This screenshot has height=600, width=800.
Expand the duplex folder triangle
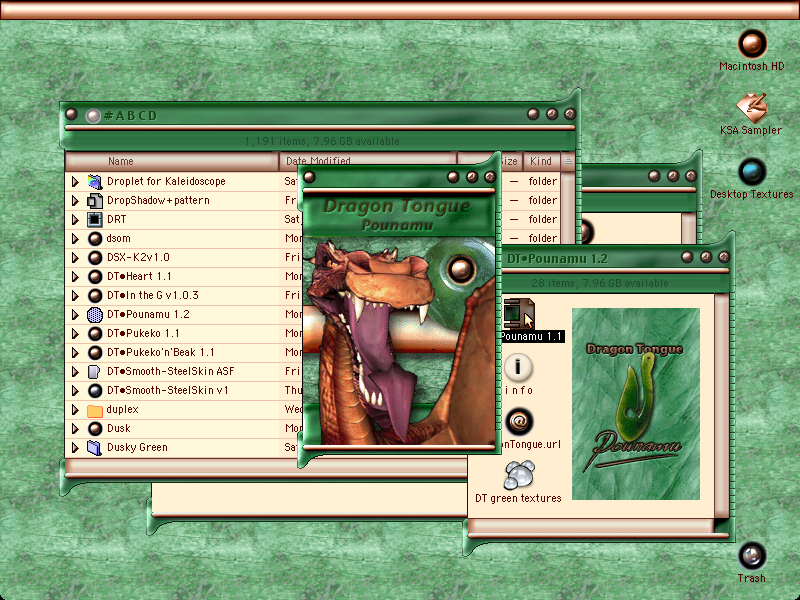pyautogui.click(x=76, y=410)
